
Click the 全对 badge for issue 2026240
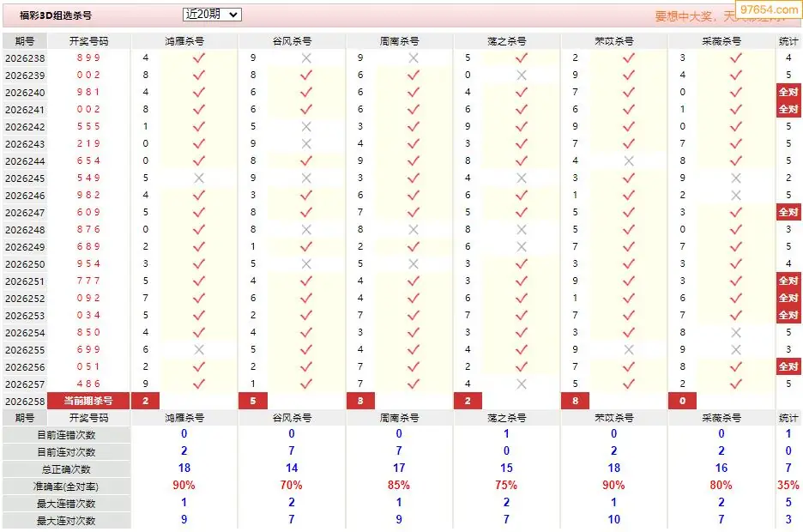pyautogui.click(x=788, y=92)
